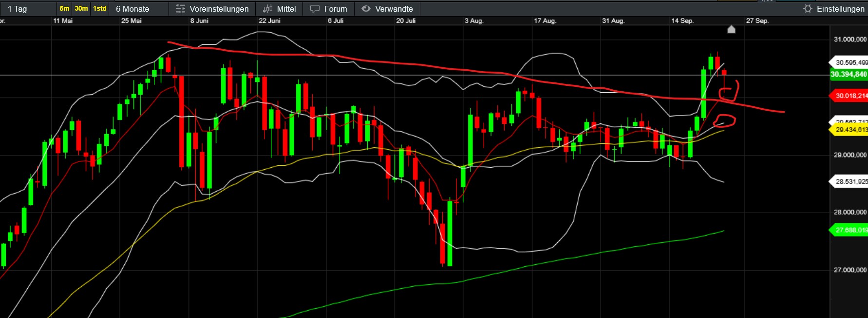Click the 6 Juli date label

(x=336, y=20)
